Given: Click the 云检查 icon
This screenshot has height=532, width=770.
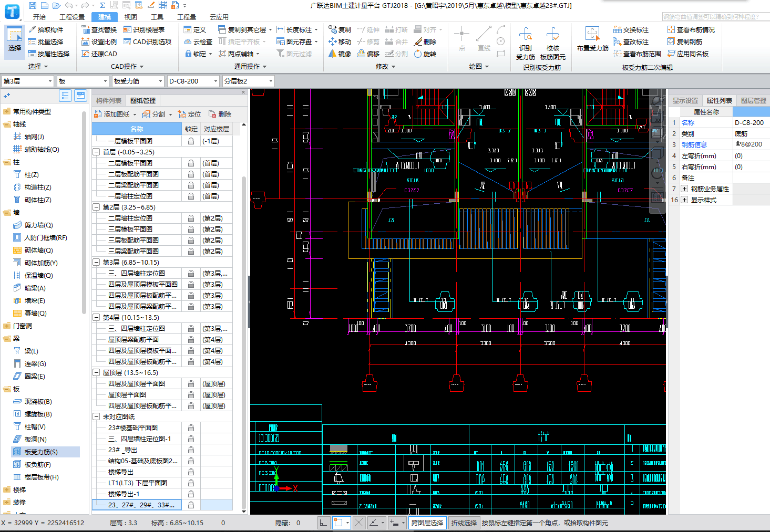Looking at the screenshot, I should coord(188,41).
